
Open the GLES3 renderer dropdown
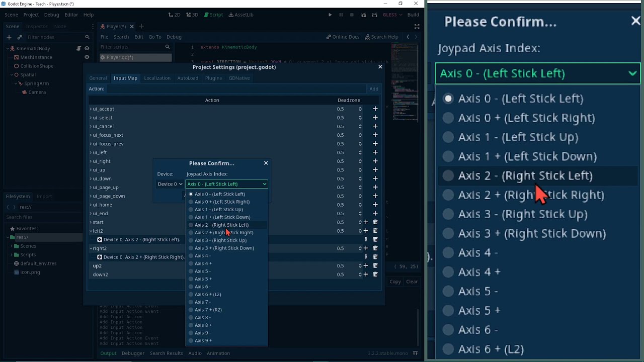point(392,15)
